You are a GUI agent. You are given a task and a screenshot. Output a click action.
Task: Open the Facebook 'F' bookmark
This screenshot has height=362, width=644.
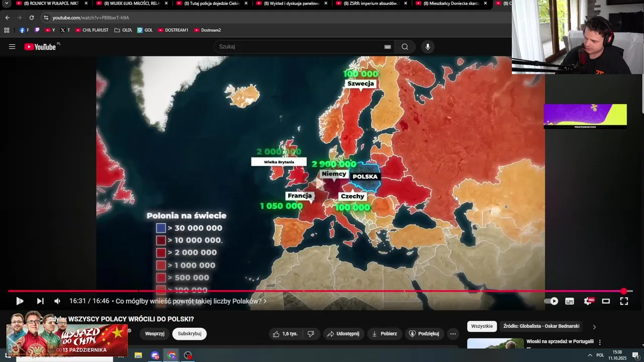(x=24, y=30)
